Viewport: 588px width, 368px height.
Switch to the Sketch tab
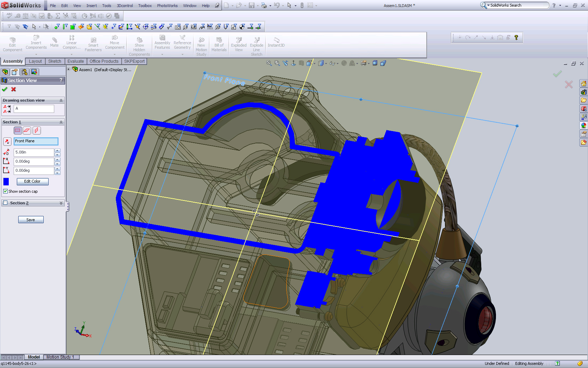[x=55, y=61]
